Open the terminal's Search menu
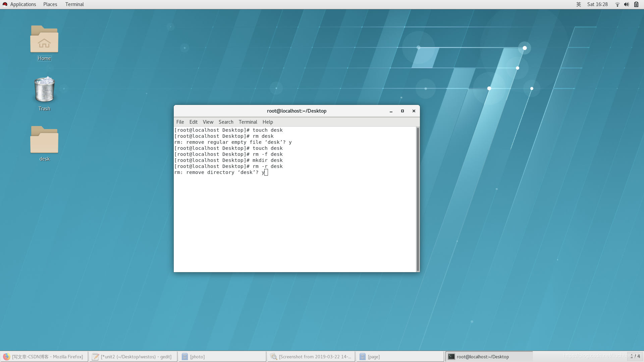This screenshot has width=644, height=362. click(x=226, y=122)
